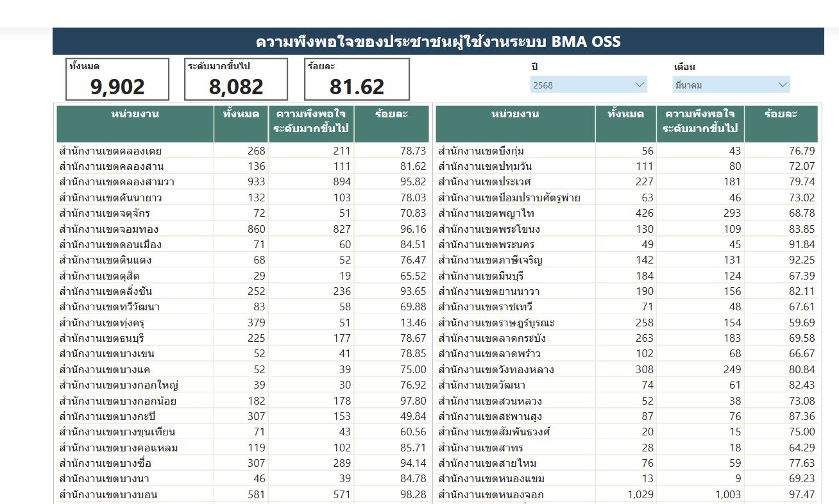Select row สำนักงานเขตตลิ่งชัน
The width and height of the screenshot is (839, 504).
point(242,291)
